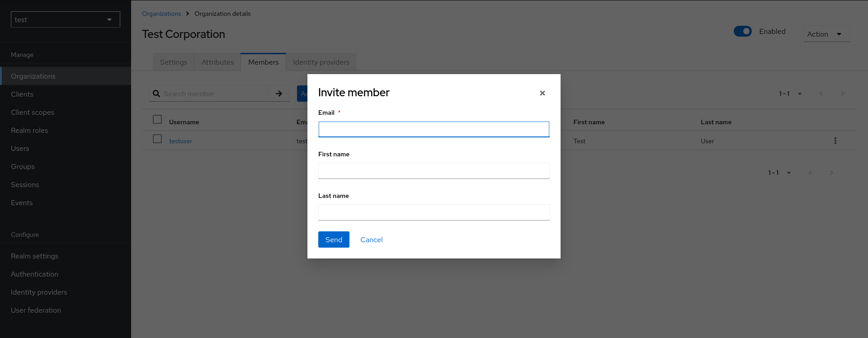
Task: Click the search magnifier icon
Action: (x=156, y=94)
